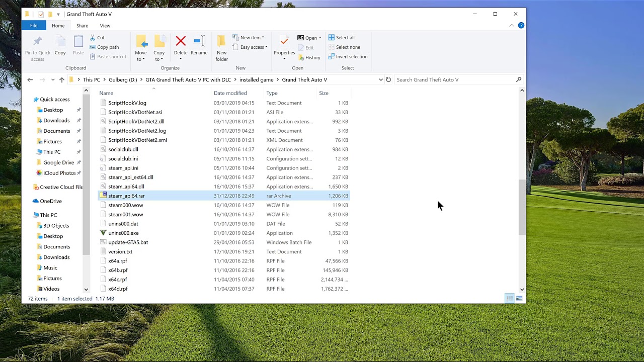Switch to Details view via status bar icon
Viewport: 644px width, 362px height.
tap(510, 299)
